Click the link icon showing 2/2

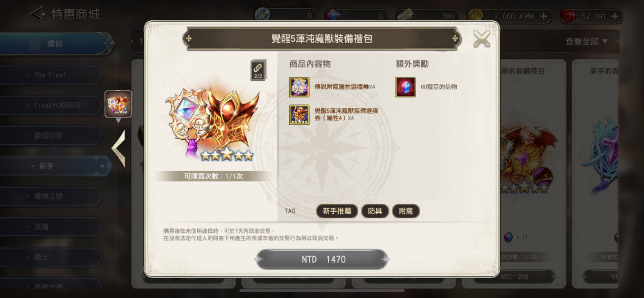click(258, 70)
